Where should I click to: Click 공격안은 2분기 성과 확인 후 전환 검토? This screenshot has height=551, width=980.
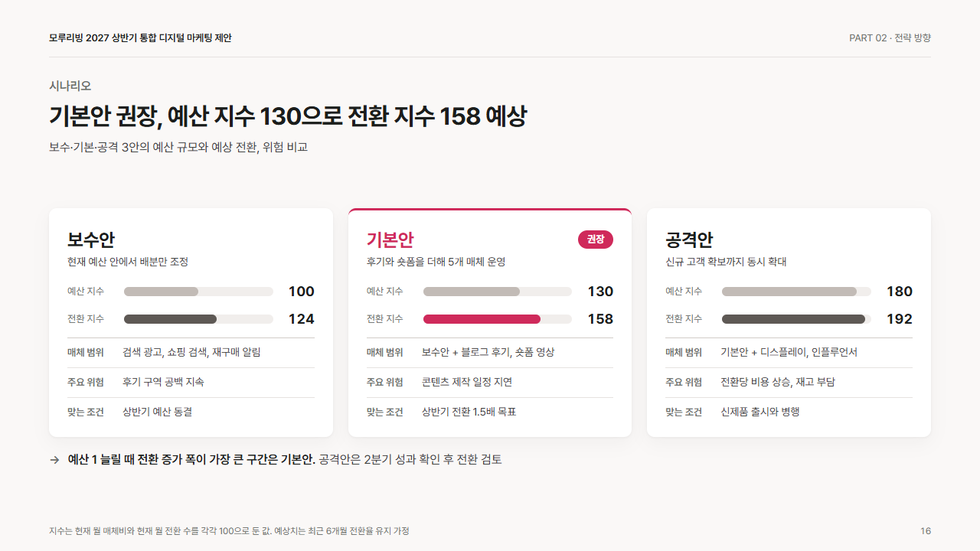(x=410, y=460)
